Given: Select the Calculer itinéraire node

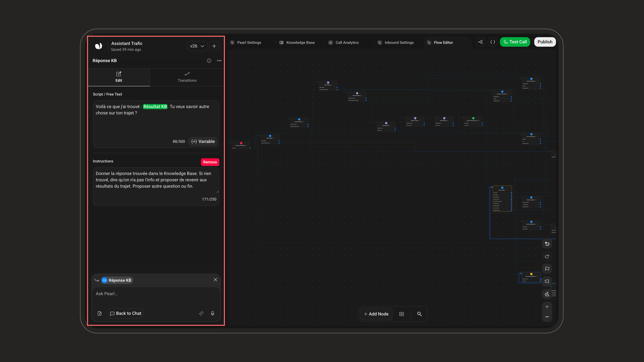Looking at the screenshot, I should pyautogui.click(x=386, y=126).
